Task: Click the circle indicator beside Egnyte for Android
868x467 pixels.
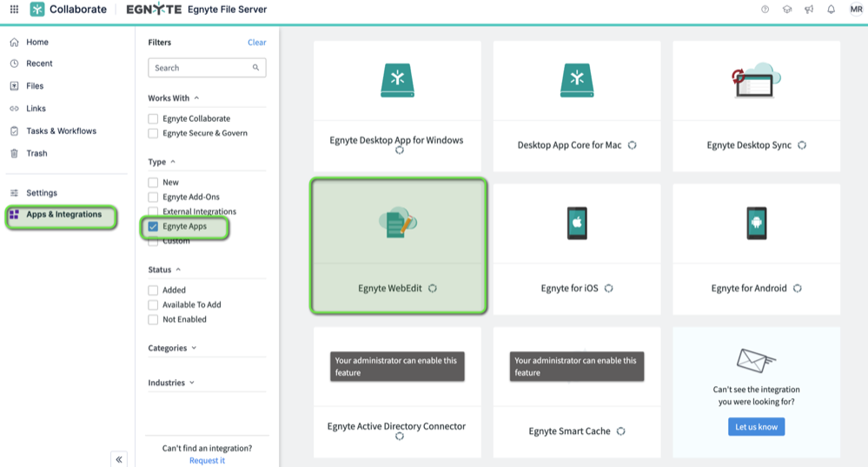Action: point(797,288)
